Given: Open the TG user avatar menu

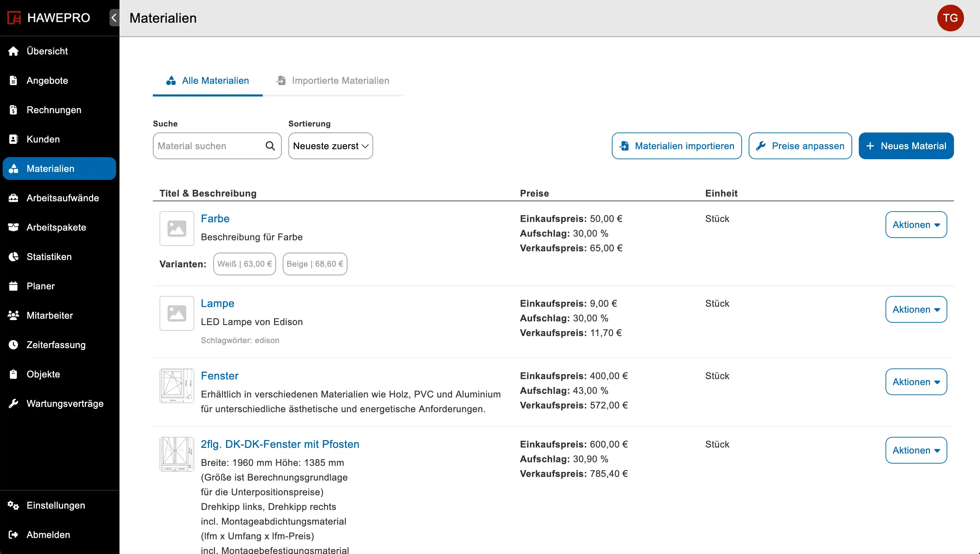Looking at the screenshot, I should 950,18.
